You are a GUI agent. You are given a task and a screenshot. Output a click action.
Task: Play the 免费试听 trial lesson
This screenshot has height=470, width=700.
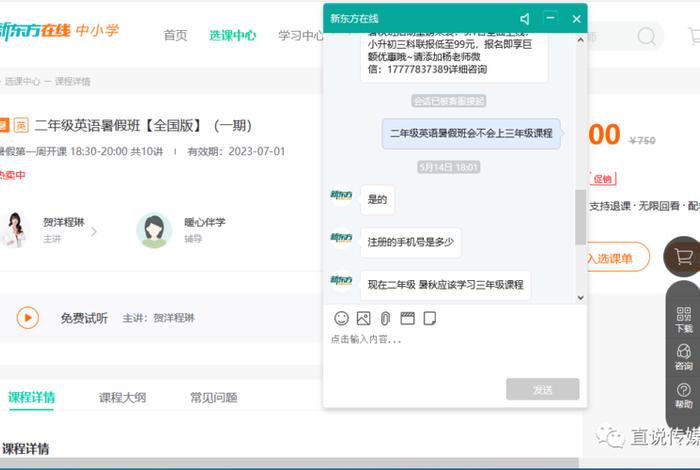coord(28,318)
